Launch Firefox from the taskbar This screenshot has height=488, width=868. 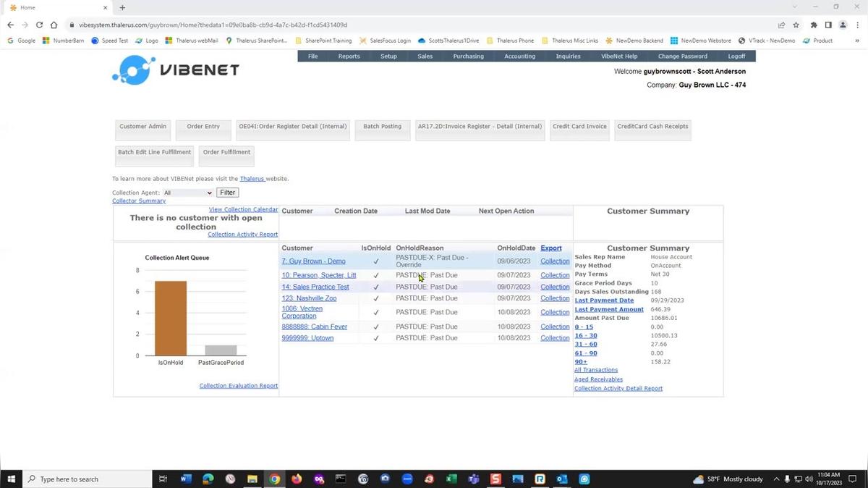(x=297, y=479)
